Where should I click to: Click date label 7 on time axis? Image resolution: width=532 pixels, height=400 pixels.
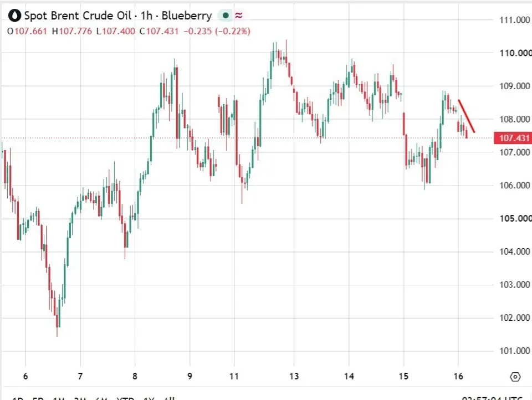click(80, 376)
